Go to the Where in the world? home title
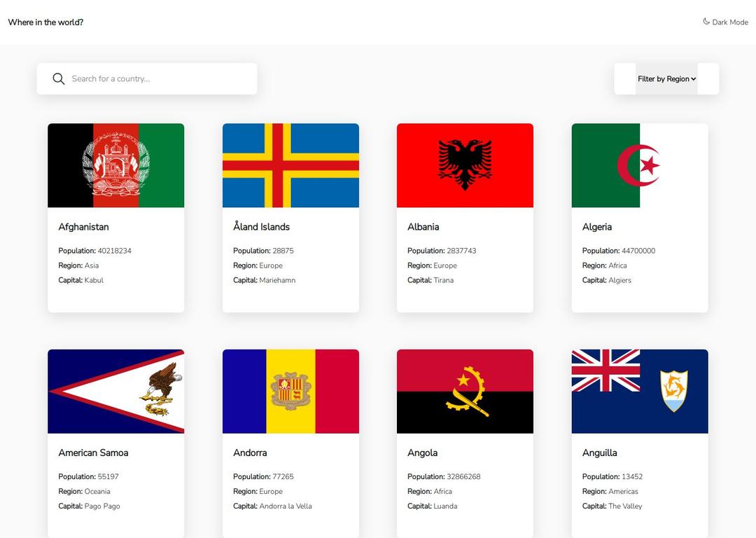The image size is (756, 538). pyautogui.click(x=45, y=22)
